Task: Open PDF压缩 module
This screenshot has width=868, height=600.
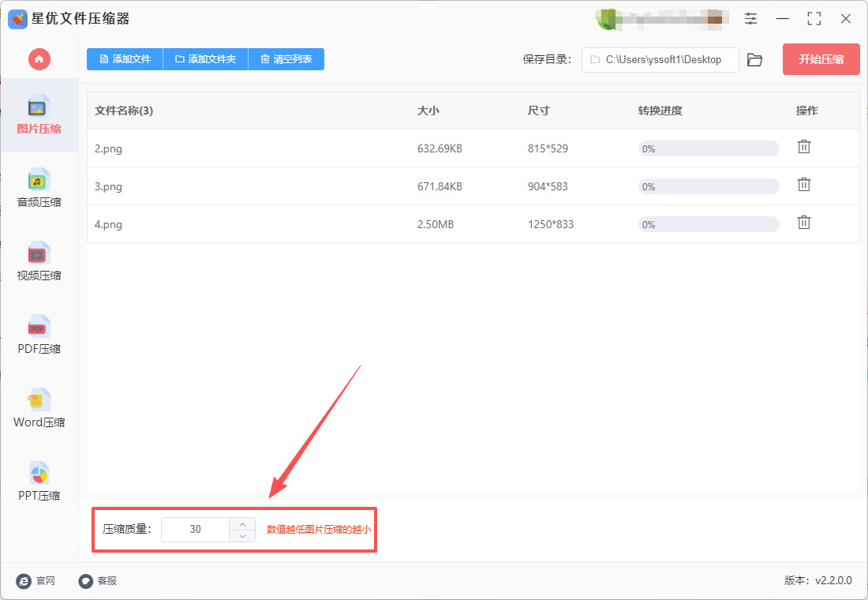Action: click(x=39, y=336)
